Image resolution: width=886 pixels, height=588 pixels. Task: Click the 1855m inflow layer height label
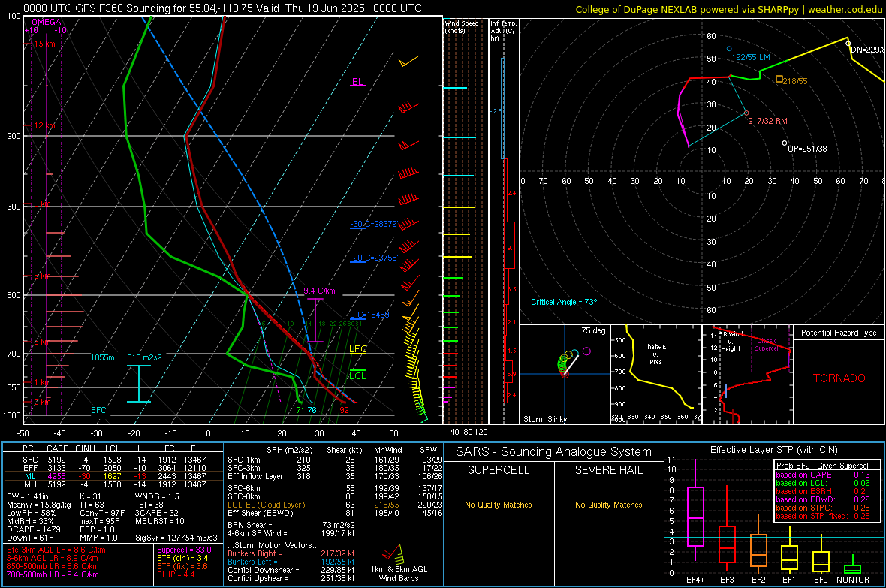pos(102,357)
